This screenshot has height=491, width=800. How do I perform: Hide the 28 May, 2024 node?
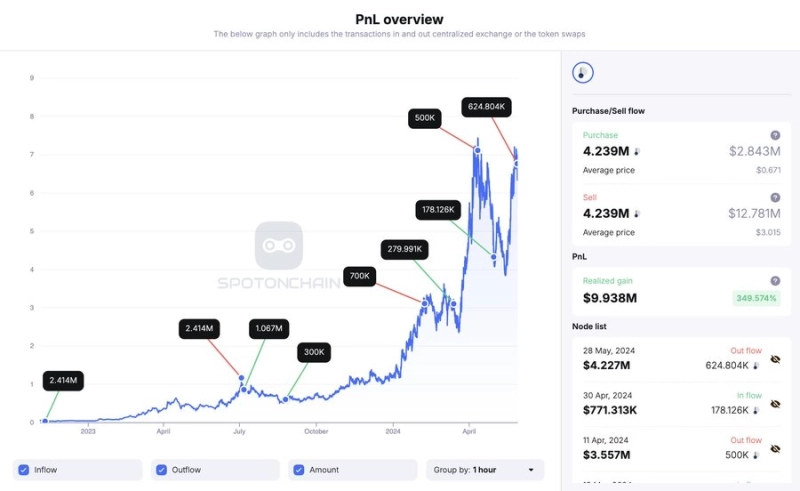point(775,359)
